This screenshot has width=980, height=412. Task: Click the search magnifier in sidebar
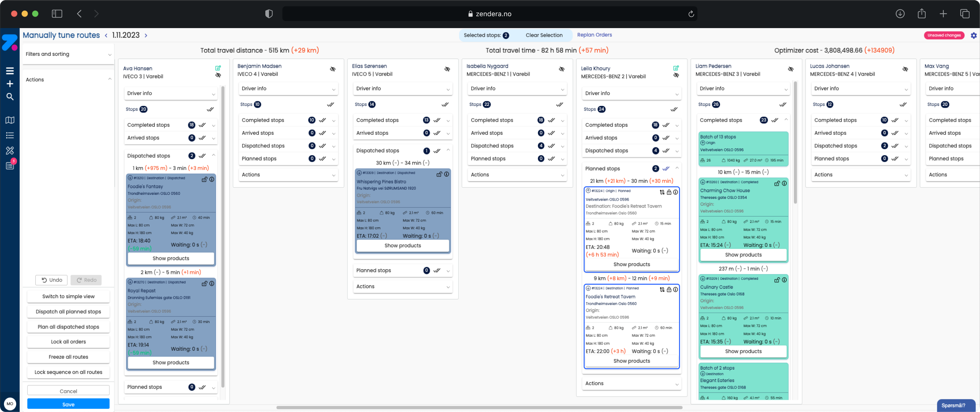[10, 97]
